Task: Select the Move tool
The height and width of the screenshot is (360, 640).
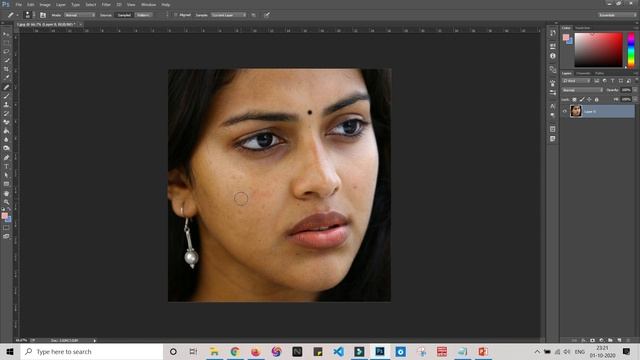Action: click(x=6, y=34)
